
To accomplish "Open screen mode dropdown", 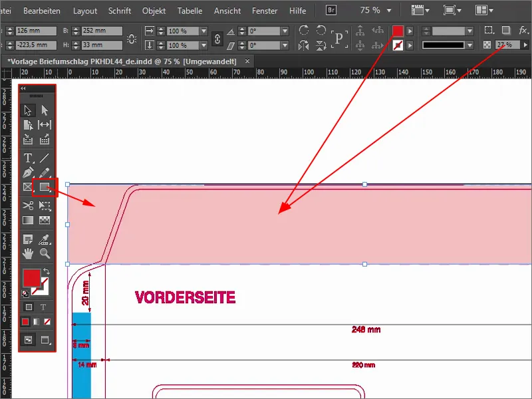I will (452, 10).
